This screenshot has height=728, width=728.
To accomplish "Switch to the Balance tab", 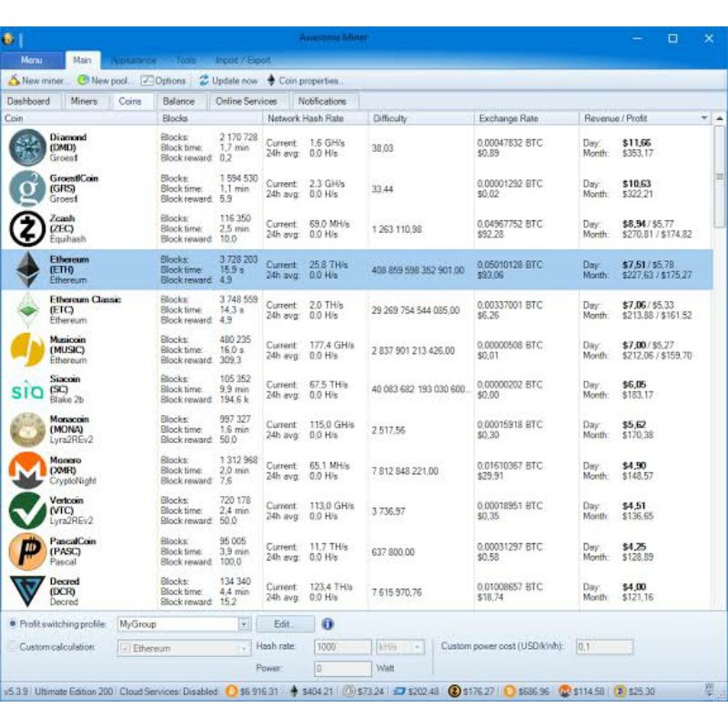I will coord(178,101).
